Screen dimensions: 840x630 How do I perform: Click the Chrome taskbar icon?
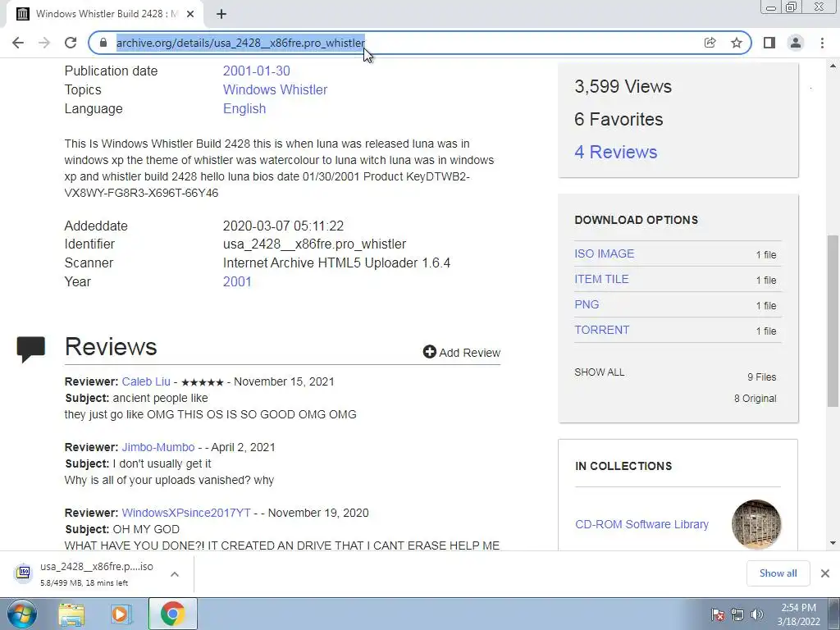[x=172, y=614]
